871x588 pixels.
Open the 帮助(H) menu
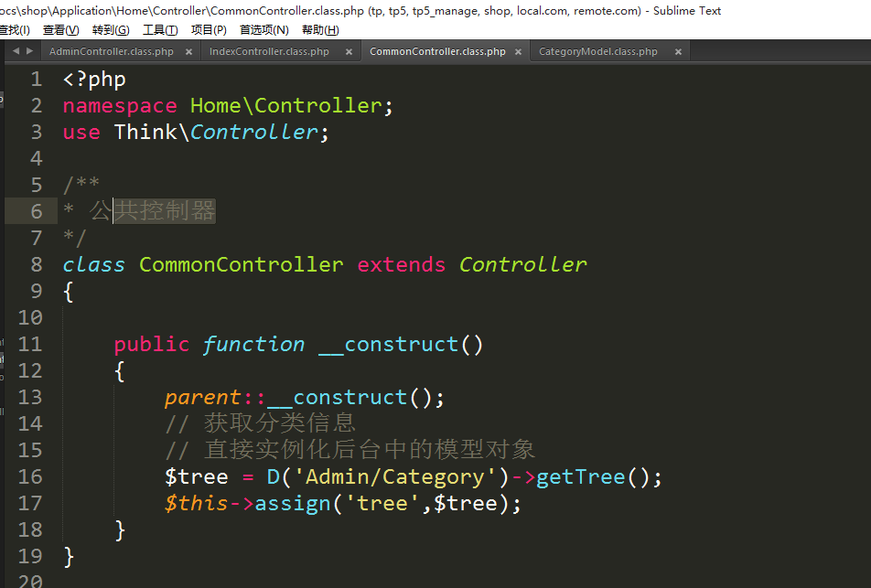[x=319, y=30]
